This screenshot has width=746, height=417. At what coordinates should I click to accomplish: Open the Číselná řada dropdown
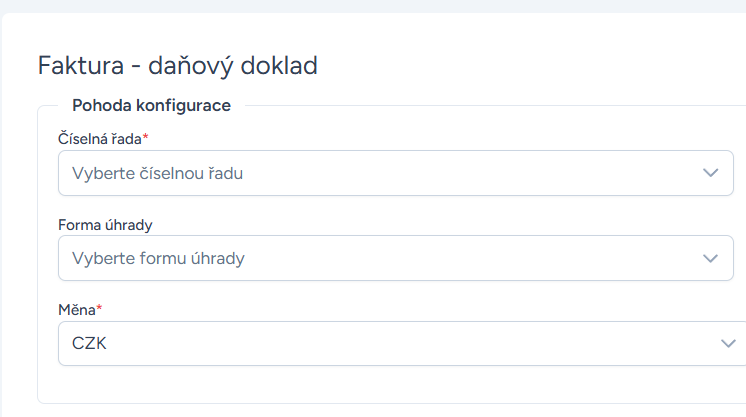(x=396, y=173)
